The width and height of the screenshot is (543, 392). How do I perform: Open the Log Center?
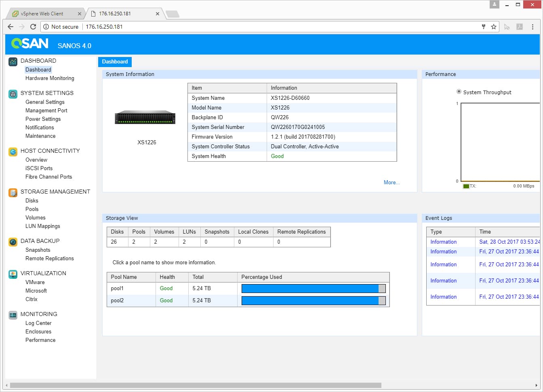pyautogui.click(x=38, y=323)
